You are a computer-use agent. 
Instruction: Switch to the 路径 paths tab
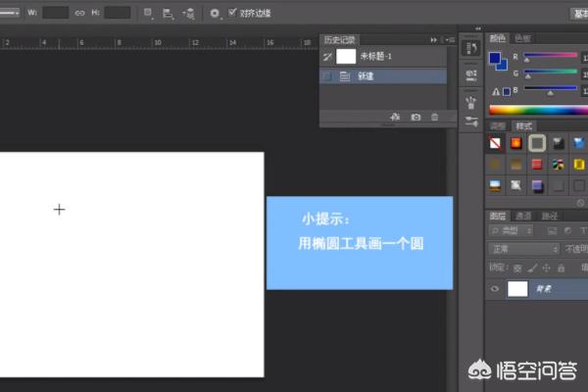549,216
